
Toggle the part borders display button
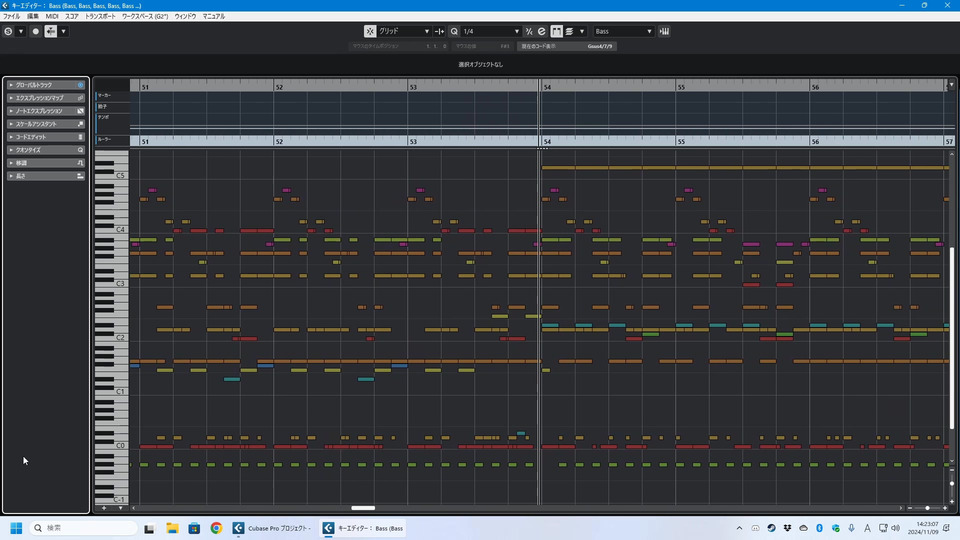coord(557,31)
